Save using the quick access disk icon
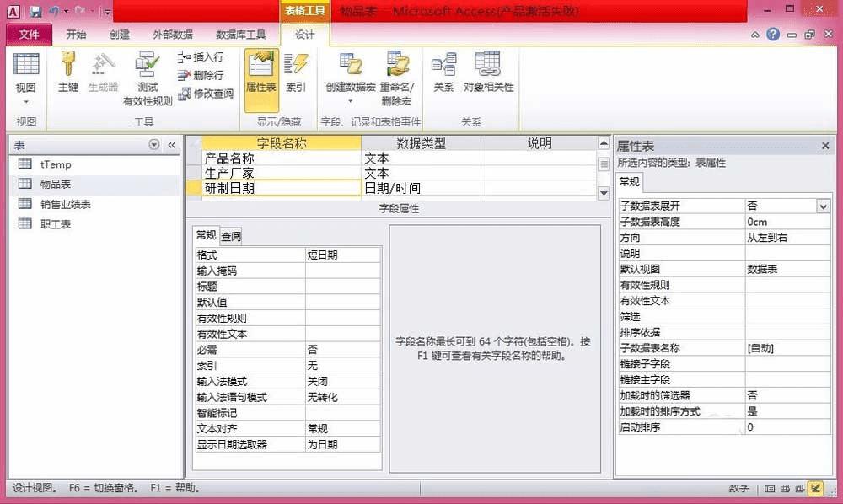 (x=35, y=11)
